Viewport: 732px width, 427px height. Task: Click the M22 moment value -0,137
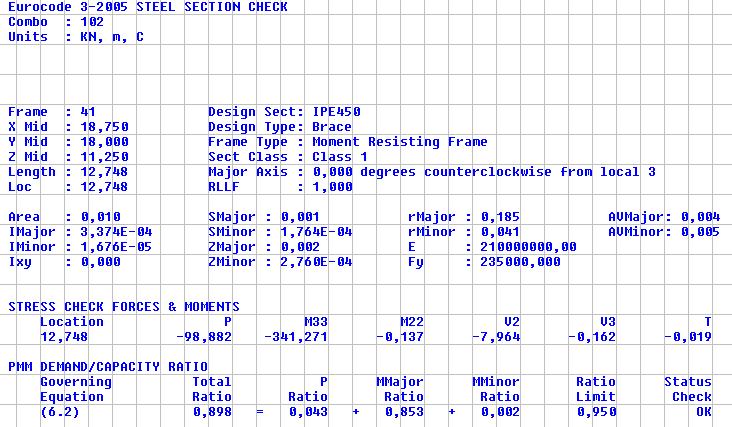click(400, 337)
